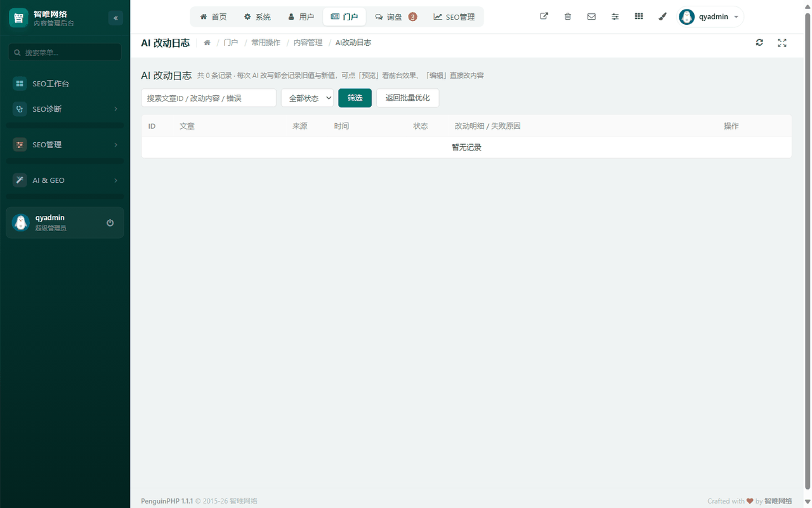Click the 时间 column header
Screen dimensions: 812x508
tap(341, 126)
